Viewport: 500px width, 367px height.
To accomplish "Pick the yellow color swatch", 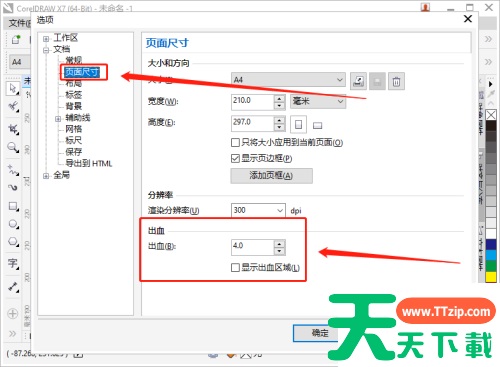I will [x=491, y=277].
